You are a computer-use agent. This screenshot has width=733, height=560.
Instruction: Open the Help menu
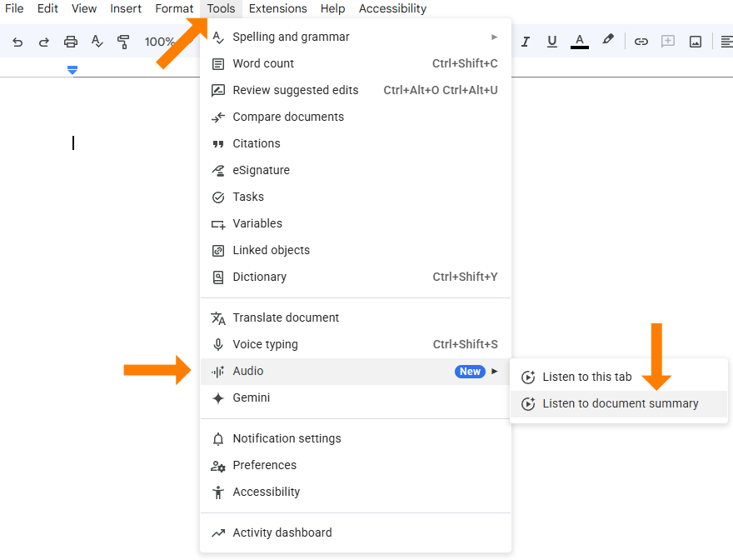tap(332, 8)
